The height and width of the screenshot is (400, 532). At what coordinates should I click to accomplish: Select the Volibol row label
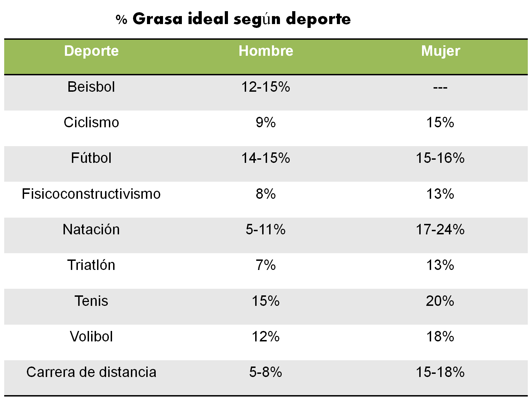91,337
